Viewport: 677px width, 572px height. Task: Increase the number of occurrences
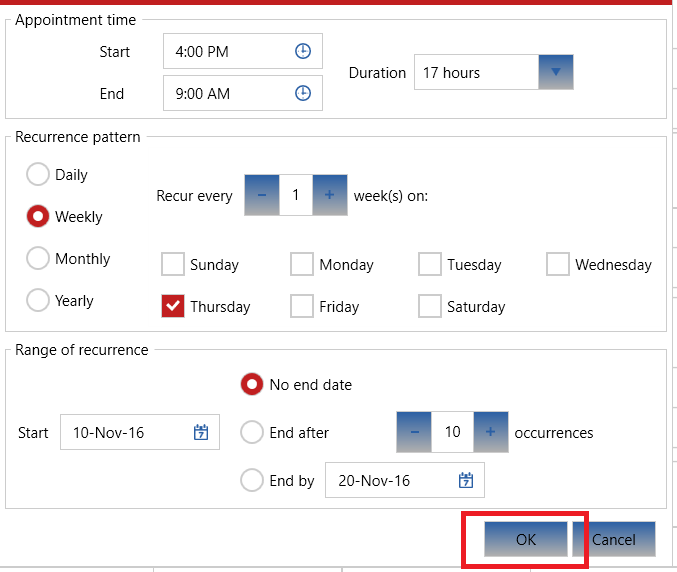490,432
